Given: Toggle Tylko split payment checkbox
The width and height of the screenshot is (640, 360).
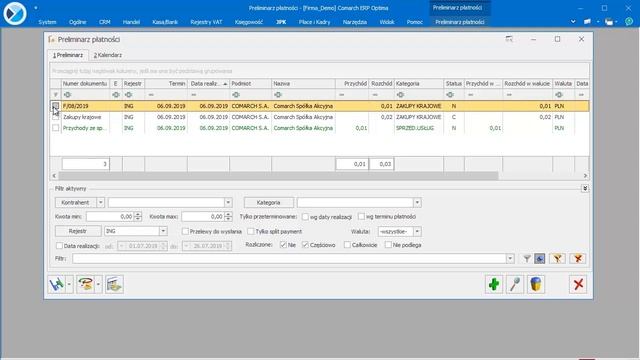Looking at the screenshot, I should (x=251, y=231).
